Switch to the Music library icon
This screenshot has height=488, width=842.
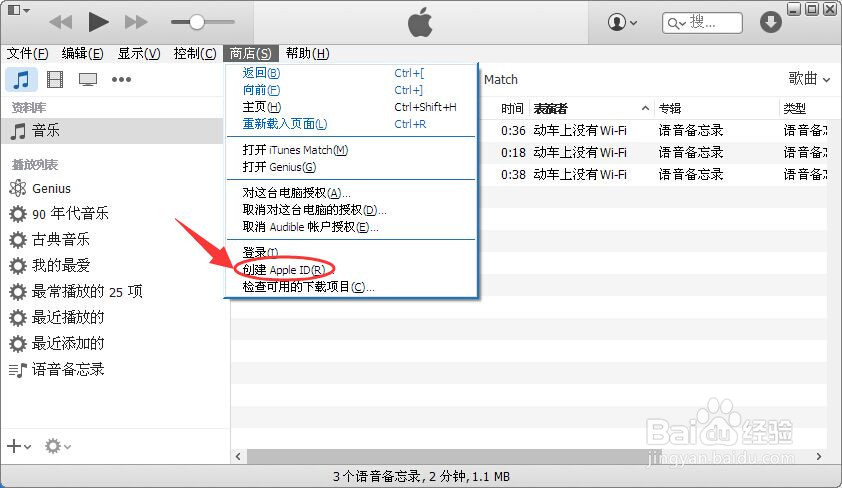[x=21, y=79]
